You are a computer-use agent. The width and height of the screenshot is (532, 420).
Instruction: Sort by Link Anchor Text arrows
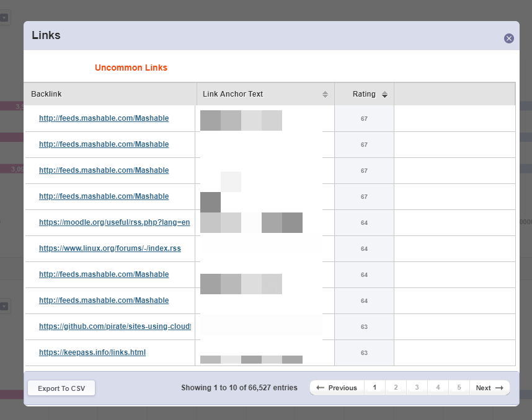tap(325, 95)
